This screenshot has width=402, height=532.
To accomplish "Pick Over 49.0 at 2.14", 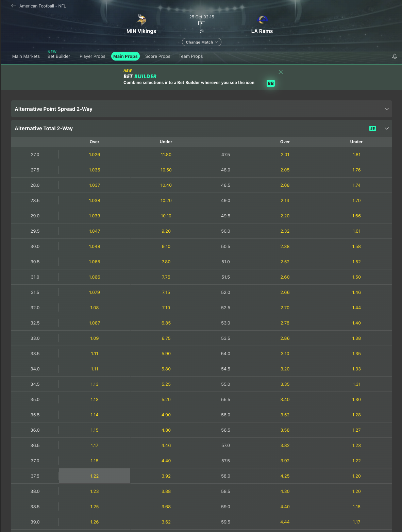I will (x=285, y=200).
